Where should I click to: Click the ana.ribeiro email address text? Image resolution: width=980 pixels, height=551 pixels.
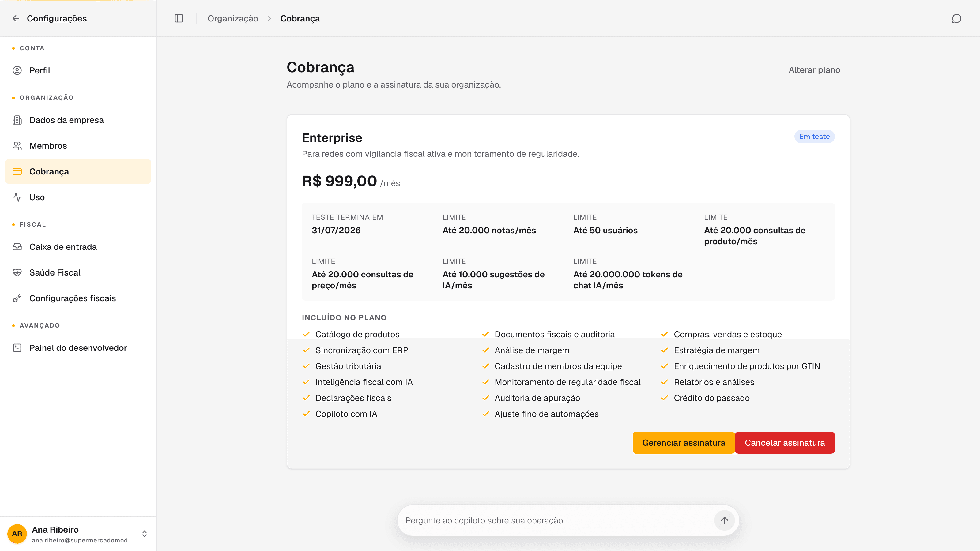coord(82,540)
